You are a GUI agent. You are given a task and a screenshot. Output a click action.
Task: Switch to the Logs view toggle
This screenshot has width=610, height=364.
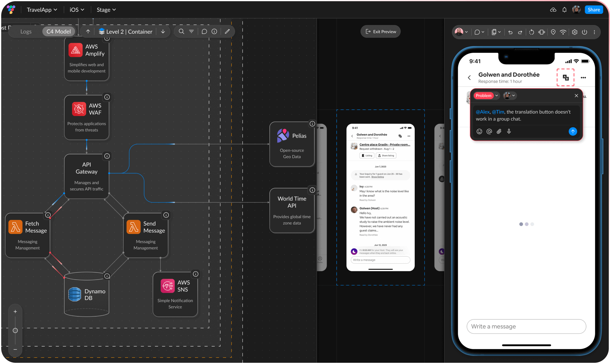(x=26, y=32)
